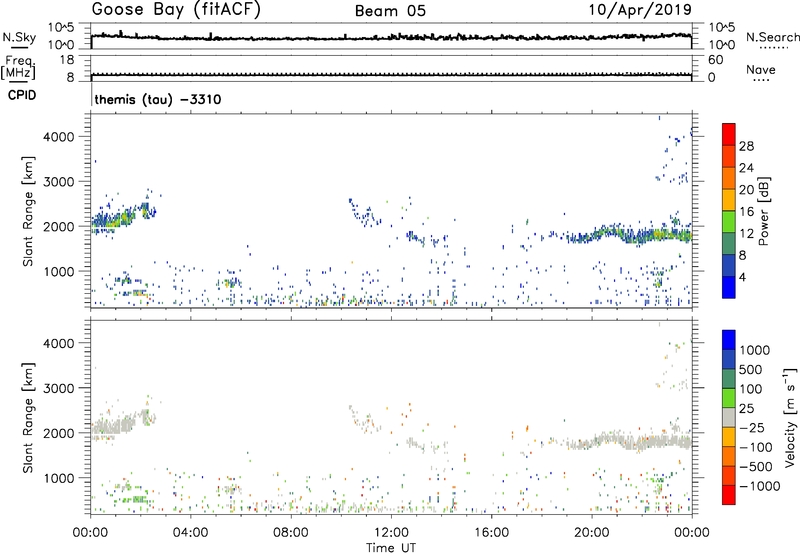
Task: Pick the red top segment of Power color bar
Action: point(729,134)
